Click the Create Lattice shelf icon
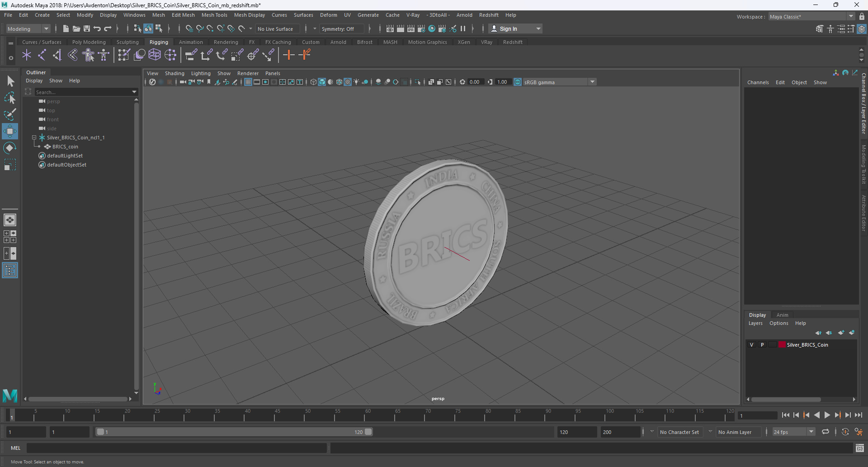Screen dimensions: 868x467 tap(155, 55)
